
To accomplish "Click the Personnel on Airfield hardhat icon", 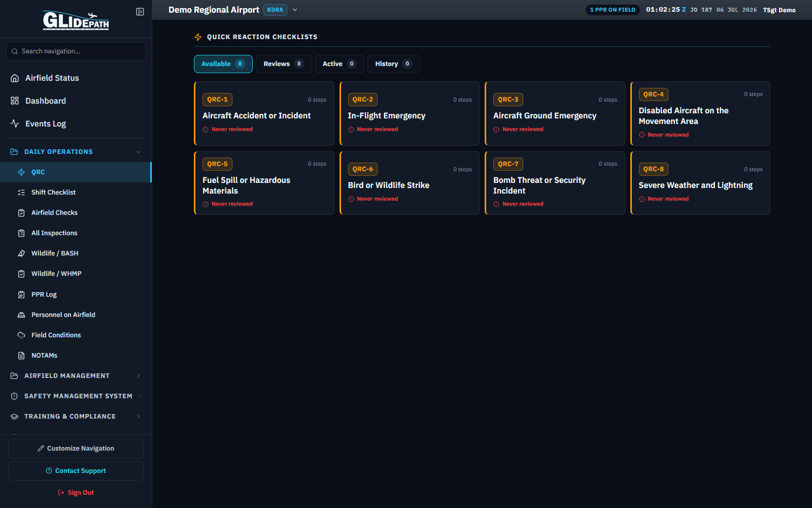I will coord(21,315).
